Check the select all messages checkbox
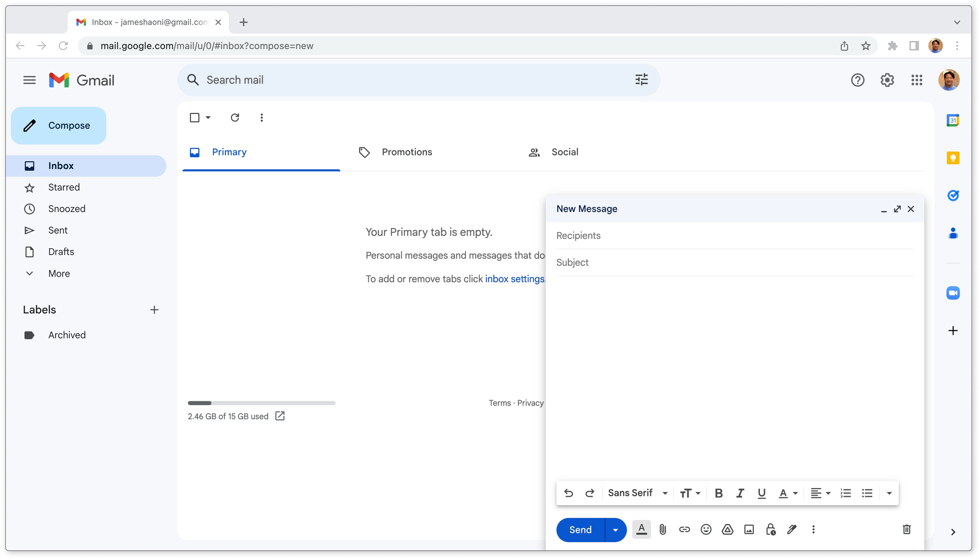 point(194,118)
